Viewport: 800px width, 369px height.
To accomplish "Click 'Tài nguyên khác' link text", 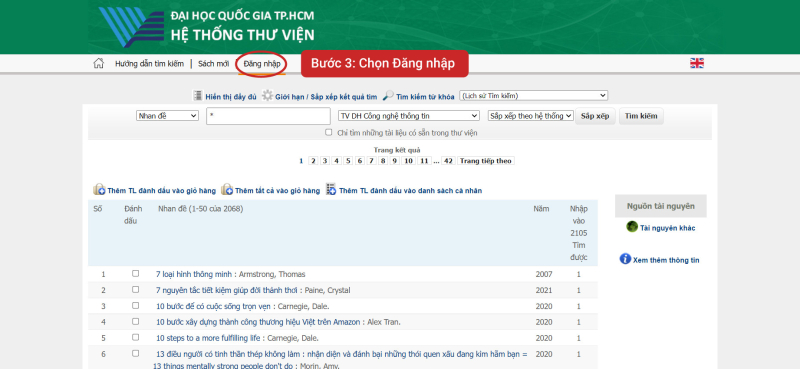I will point(667,228).
